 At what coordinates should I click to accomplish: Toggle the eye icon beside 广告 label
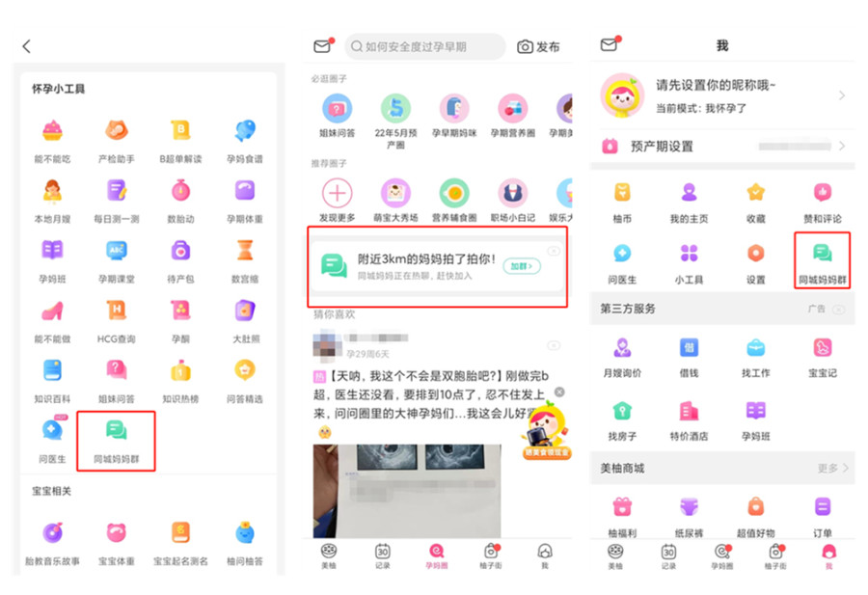coord(839,310)
